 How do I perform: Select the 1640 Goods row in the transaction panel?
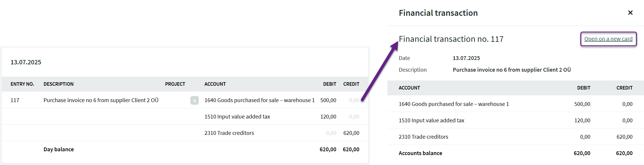454,104
